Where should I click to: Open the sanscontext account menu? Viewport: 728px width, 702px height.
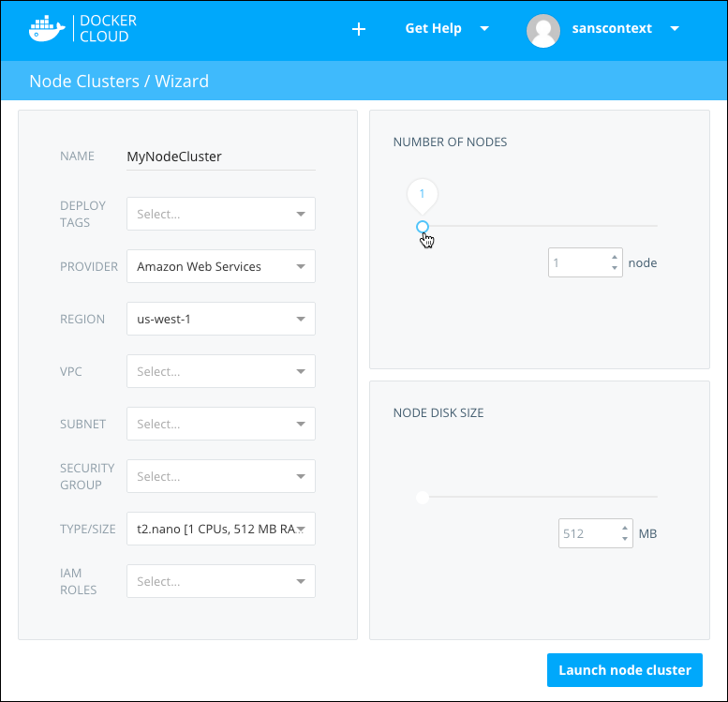click(625, 28)
